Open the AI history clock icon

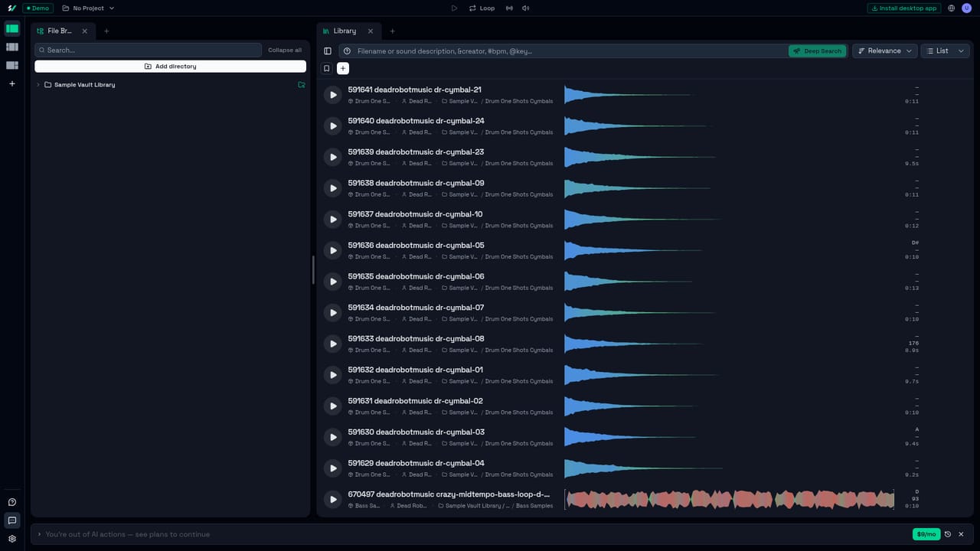(948, 534)
